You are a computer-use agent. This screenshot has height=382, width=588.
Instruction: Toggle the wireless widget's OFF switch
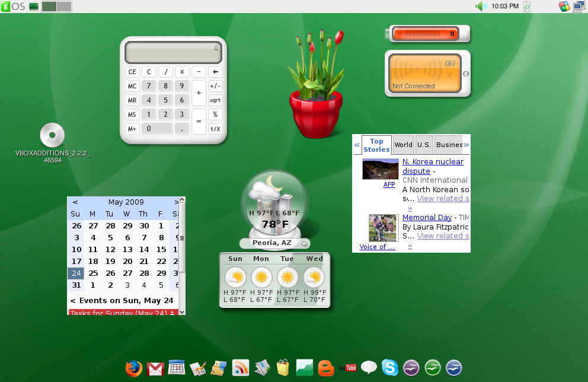pyautogui.click(x=450, y=63)
